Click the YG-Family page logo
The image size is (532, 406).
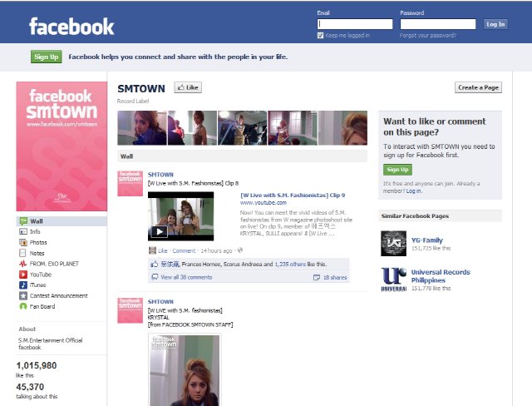393,244
